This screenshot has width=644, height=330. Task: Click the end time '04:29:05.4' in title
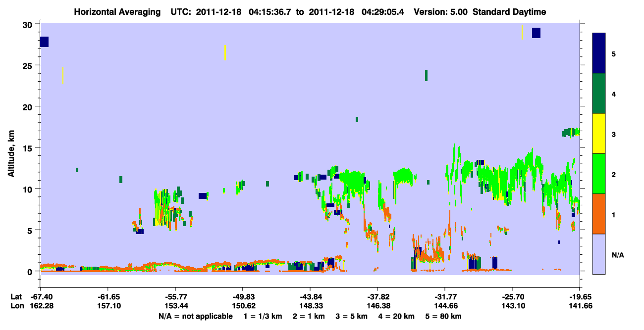[382, 12]
